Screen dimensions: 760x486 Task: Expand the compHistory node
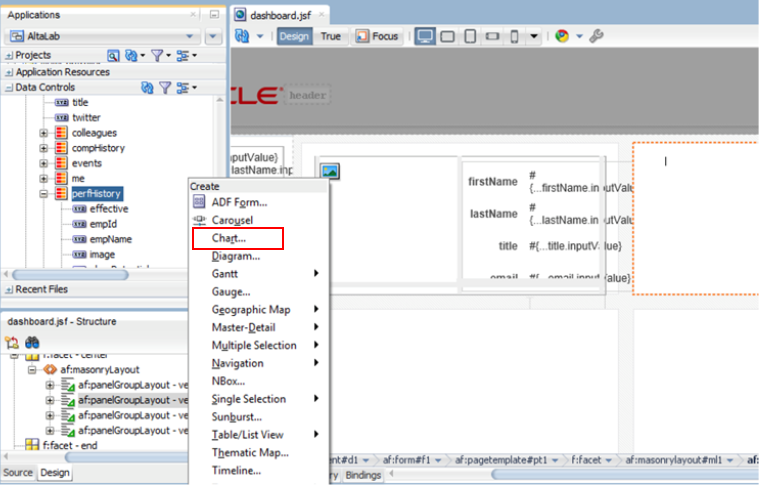point(44,148)
